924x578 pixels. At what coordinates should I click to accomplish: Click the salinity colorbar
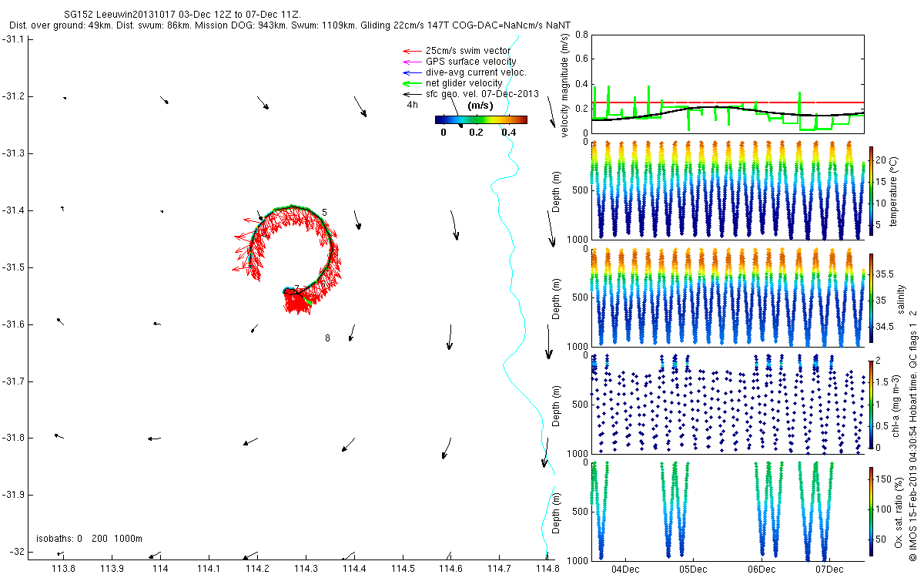[x=872, y=297]
